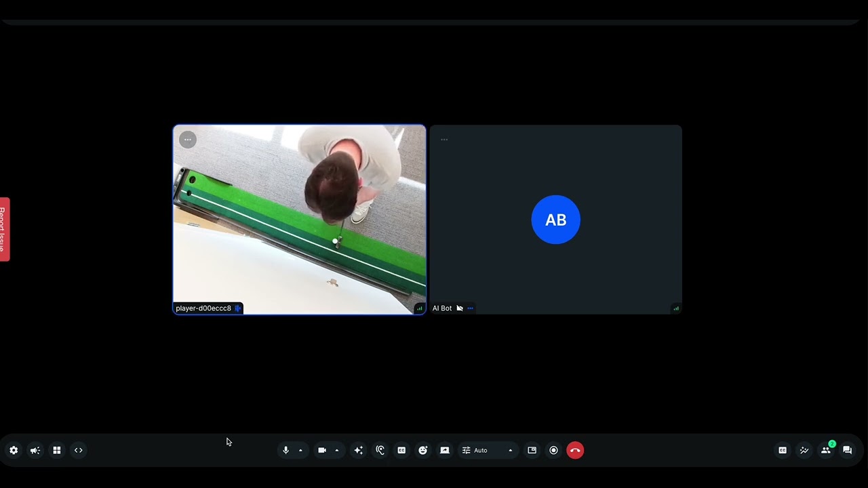Start screen sharing

pyautogui.click(x=444, y=450)
